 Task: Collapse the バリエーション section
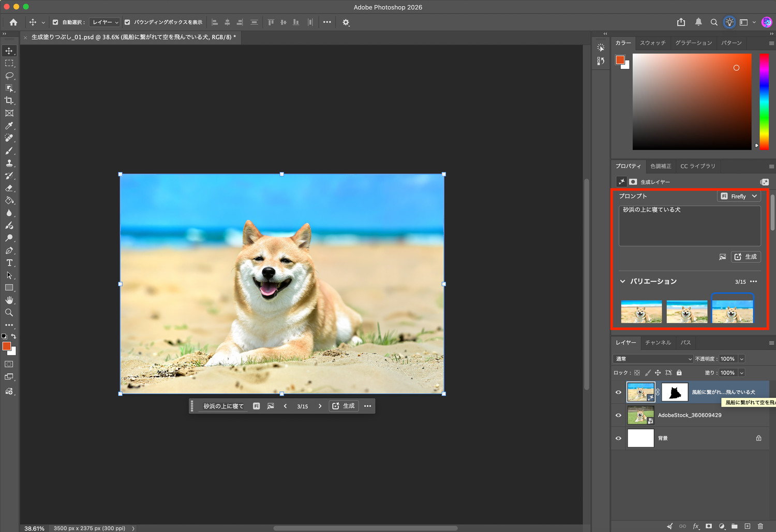[x=622, y=282]
